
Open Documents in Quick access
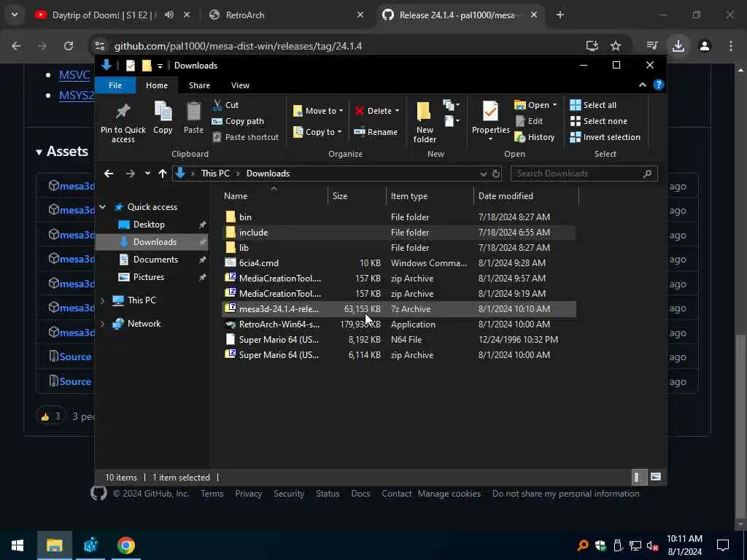155,260
